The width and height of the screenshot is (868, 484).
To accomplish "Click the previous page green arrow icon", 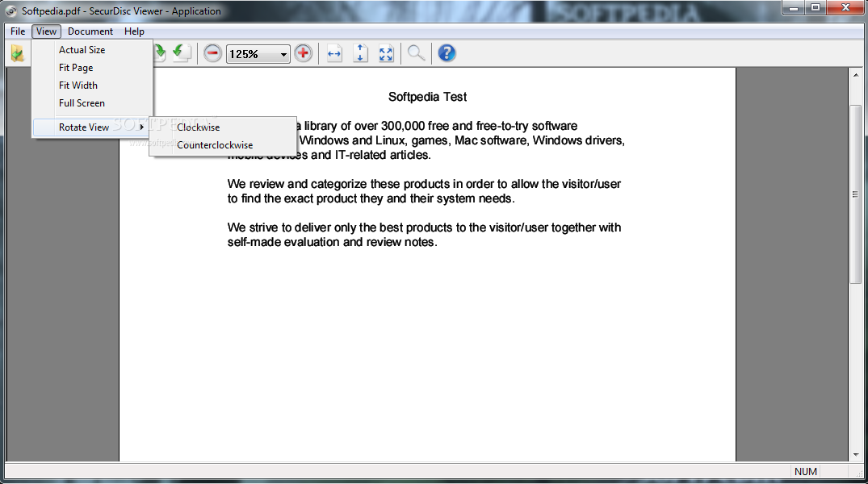I will click(x=182, y=53).
